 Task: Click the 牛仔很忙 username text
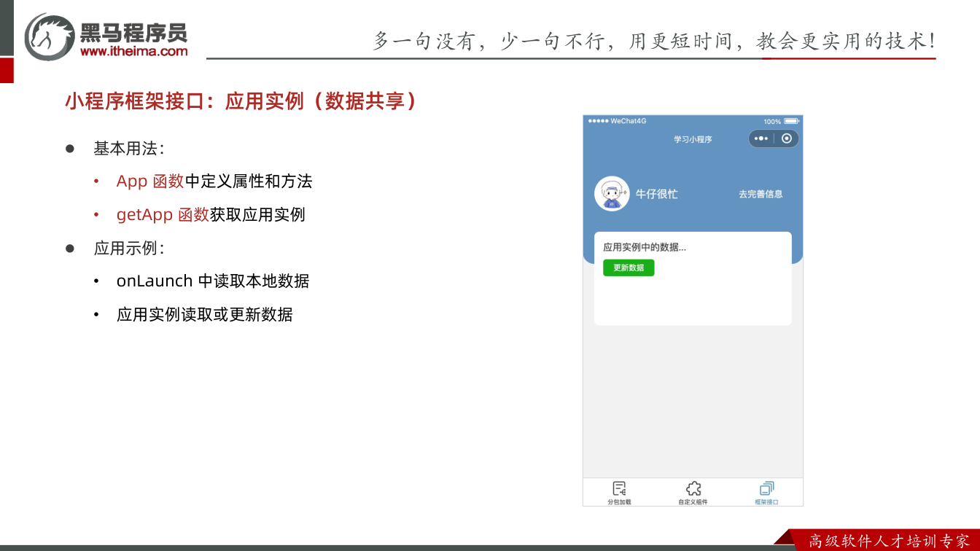click(x=656, y=194)
